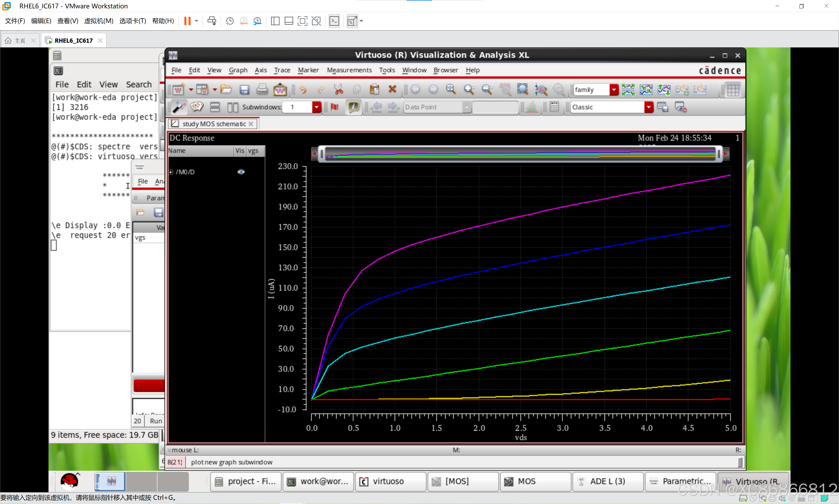This screenshot has height=504, width=839.
Task: Click the side-by-side subwindow layout icon
Action: tap(233, 107)
